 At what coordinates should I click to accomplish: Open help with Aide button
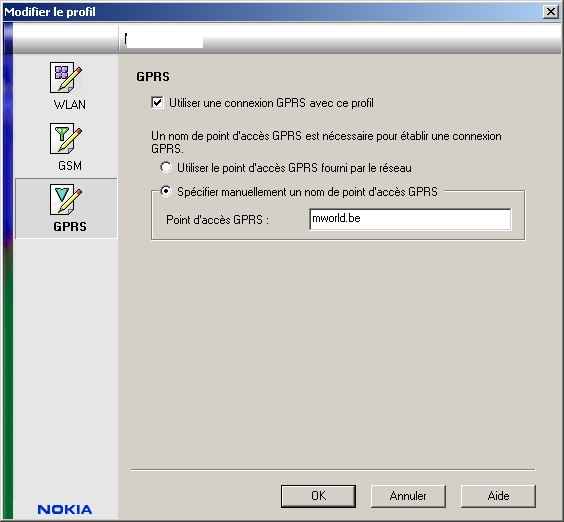[x=498, y=496]
